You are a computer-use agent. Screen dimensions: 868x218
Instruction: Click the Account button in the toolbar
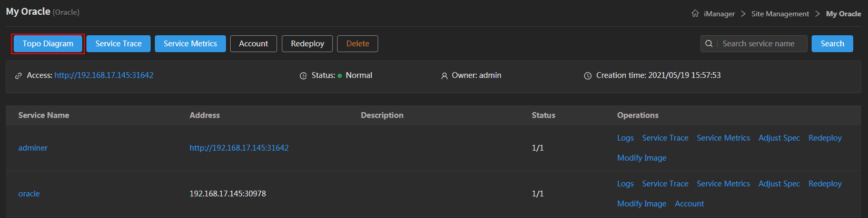253,44
